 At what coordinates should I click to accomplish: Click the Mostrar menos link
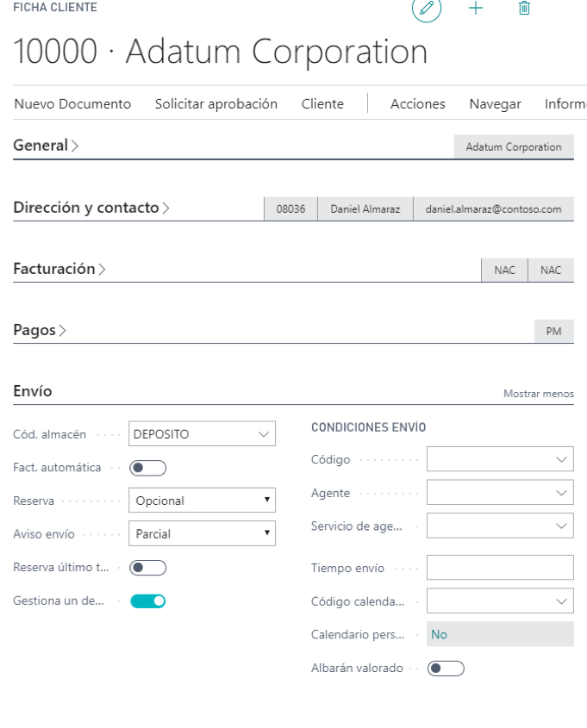click(x=539, y=393)
